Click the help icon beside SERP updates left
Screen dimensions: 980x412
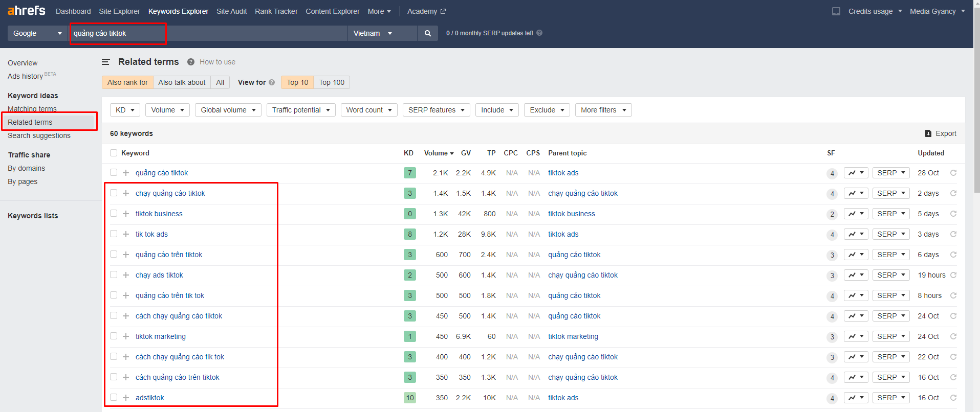click(539, 33)
